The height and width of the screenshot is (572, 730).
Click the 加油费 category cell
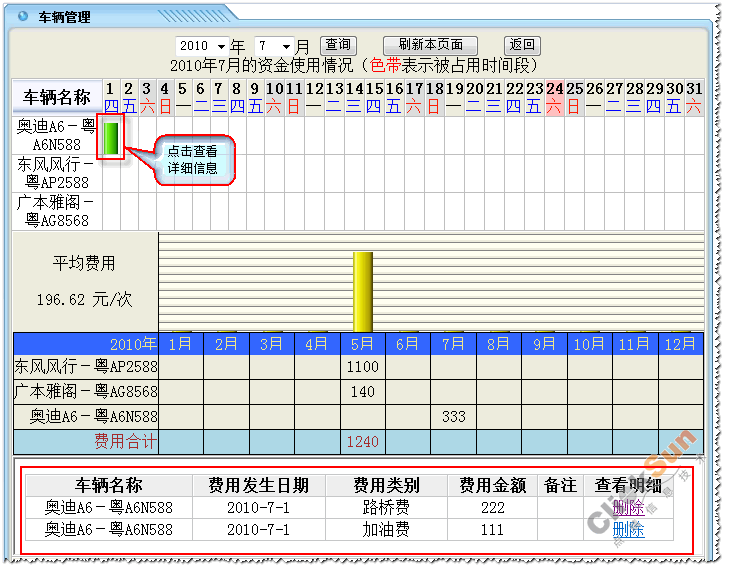coord(386,530)
